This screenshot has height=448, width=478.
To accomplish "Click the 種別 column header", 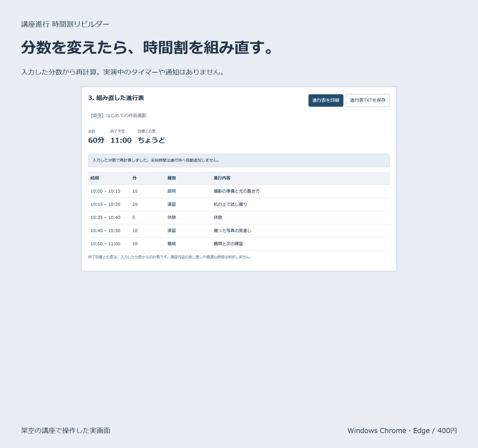I will pos(171,178).
